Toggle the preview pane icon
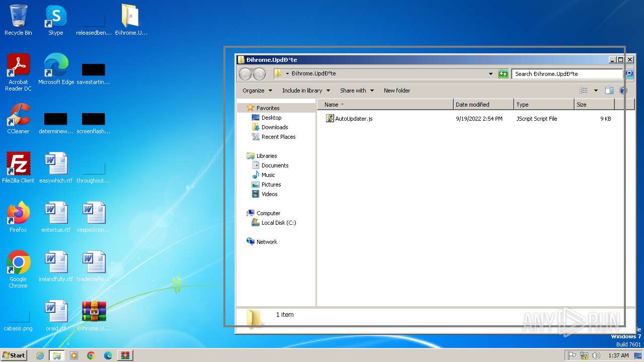644x362 pixels. [x=609, y=90]
